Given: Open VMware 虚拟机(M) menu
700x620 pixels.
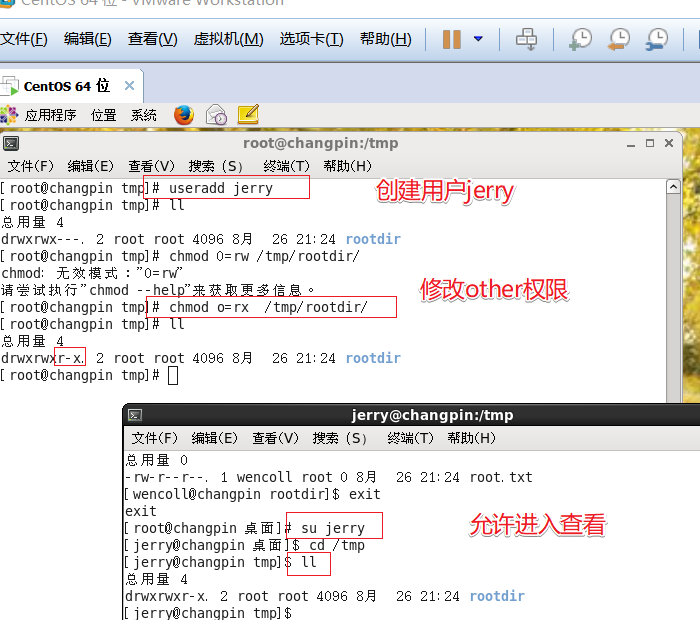Looking at the screenshot, I should pos(228,39).
